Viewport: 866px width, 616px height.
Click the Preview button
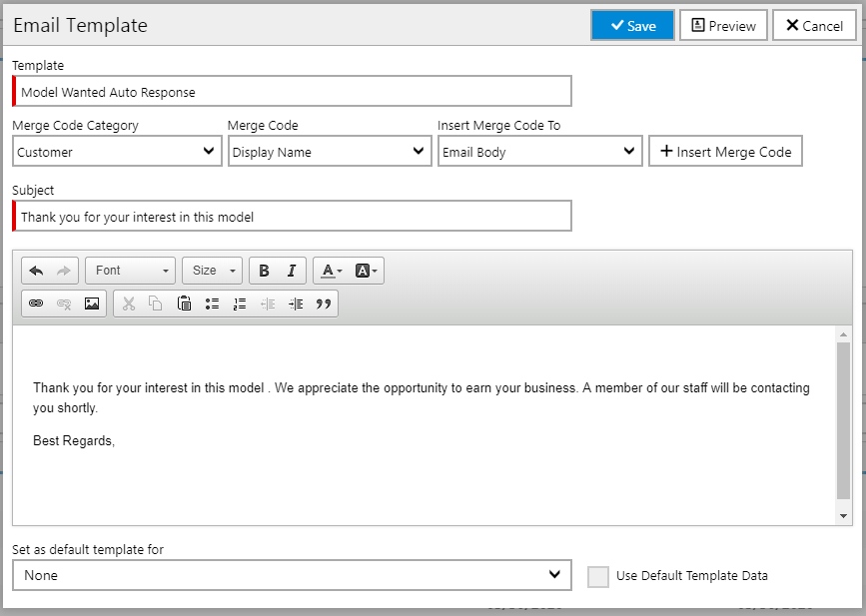point(723,25)
